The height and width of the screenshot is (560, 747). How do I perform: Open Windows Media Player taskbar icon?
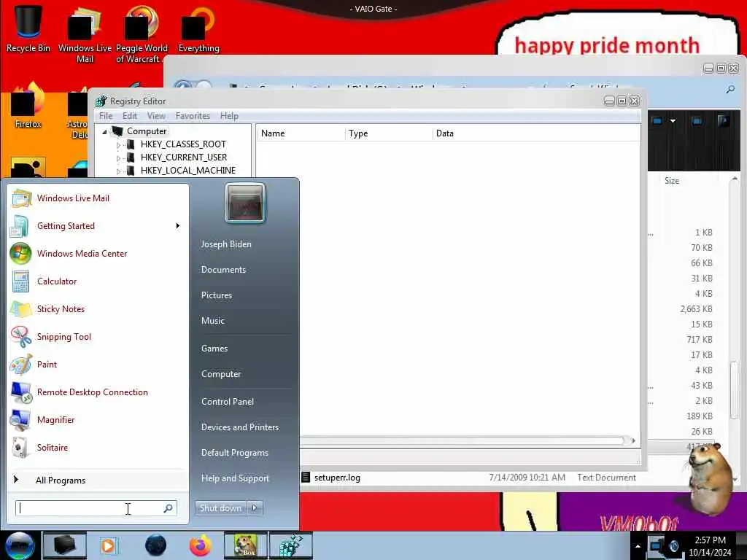[x=108, y=545]
